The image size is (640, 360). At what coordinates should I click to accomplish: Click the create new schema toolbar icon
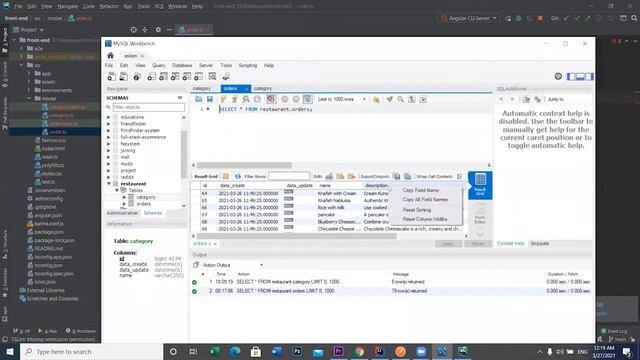(151, 76)
